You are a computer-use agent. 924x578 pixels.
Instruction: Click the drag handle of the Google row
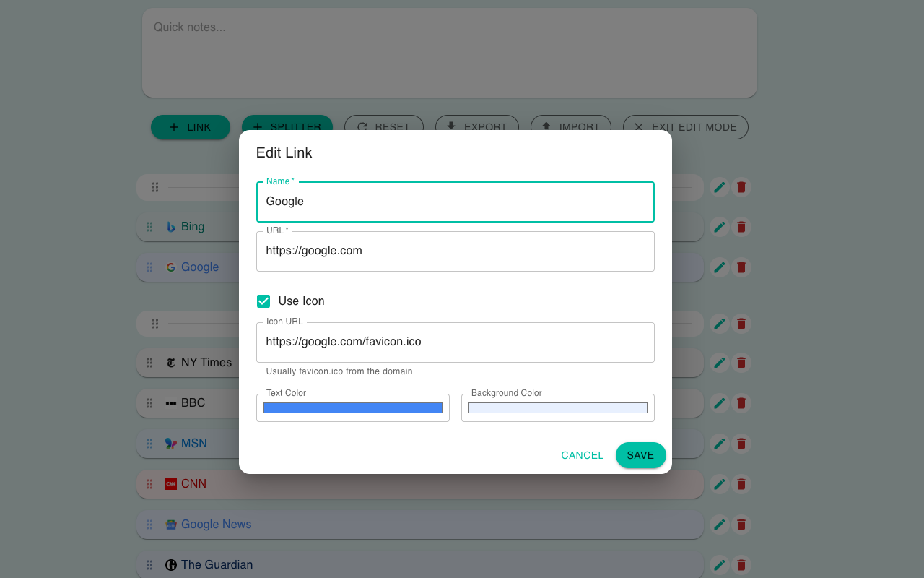click(149, 267)
